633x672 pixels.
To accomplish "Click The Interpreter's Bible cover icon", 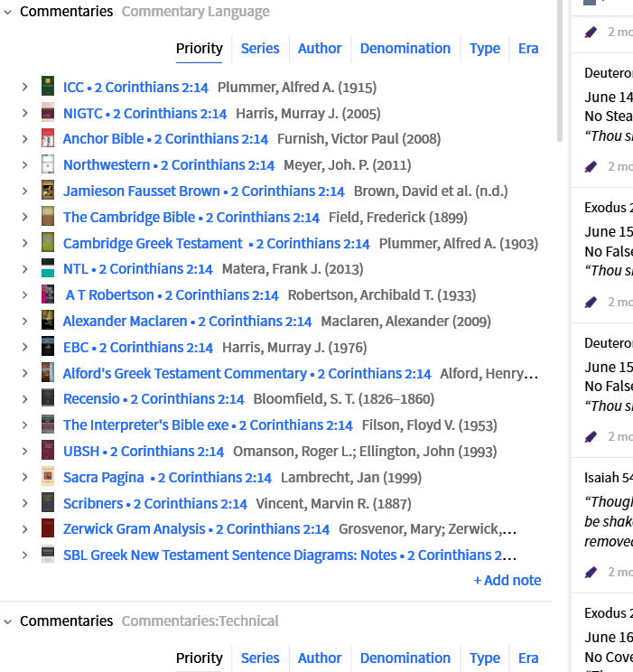I will tap(48, 425).
